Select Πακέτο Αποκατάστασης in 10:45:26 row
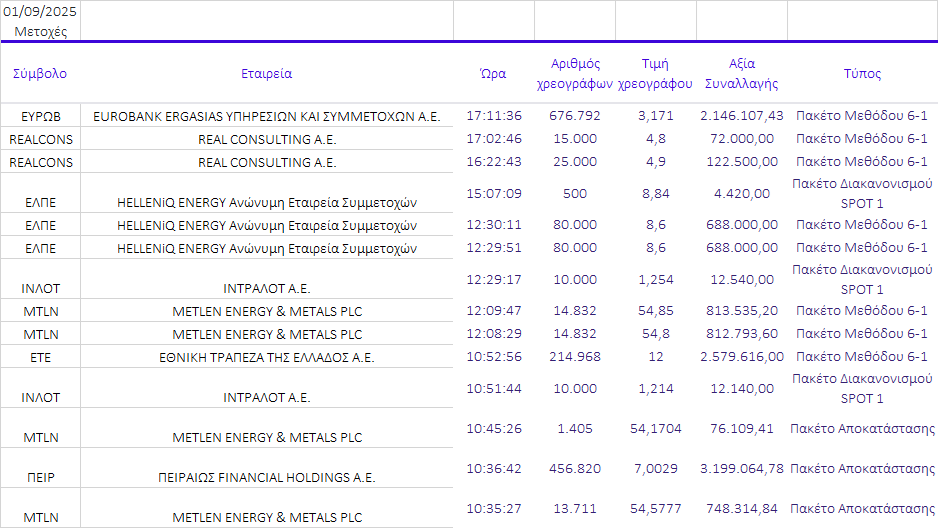The image size is (938, 528). (862, 429)
